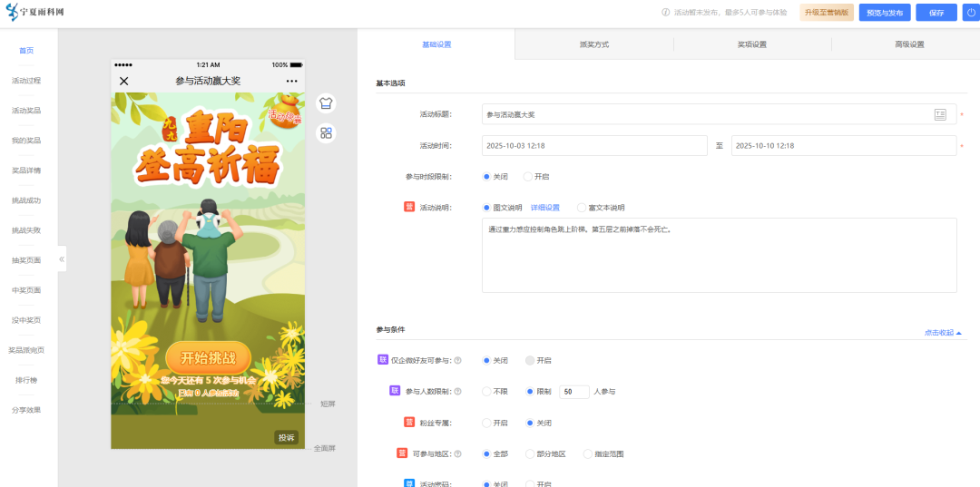Open the skin/shirt theme icon beside phone preview
980x487 pixels.
[326, 103]
